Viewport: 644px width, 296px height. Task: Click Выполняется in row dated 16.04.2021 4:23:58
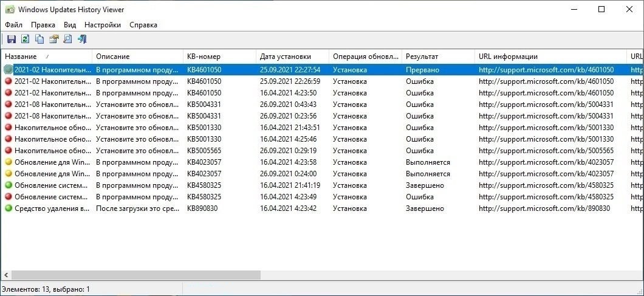pyautogui.click(x=428, y=162)
